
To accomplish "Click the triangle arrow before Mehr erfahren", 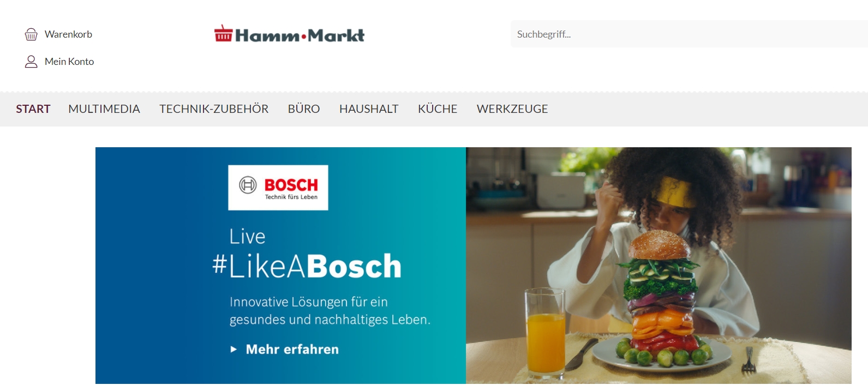I will click(234, 350).
